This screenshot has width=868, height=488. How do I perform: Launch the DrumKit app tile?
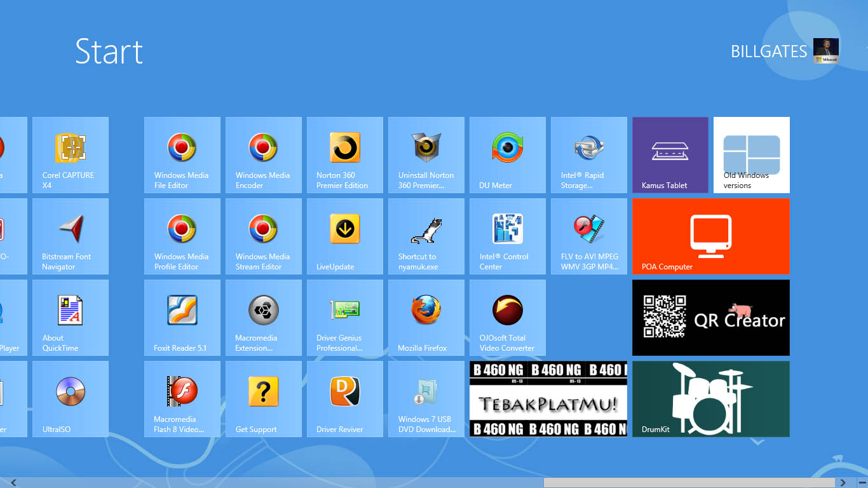[x=711, y=399]
